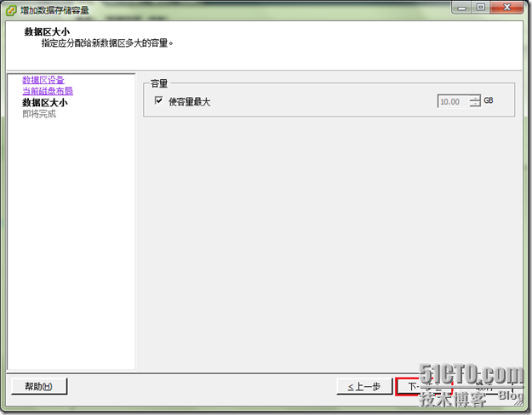Image resolution: width=532 pixels, height=415 pixels.
Task: Select the 即将完成 step in sidebar
Action: coord(39,114)
